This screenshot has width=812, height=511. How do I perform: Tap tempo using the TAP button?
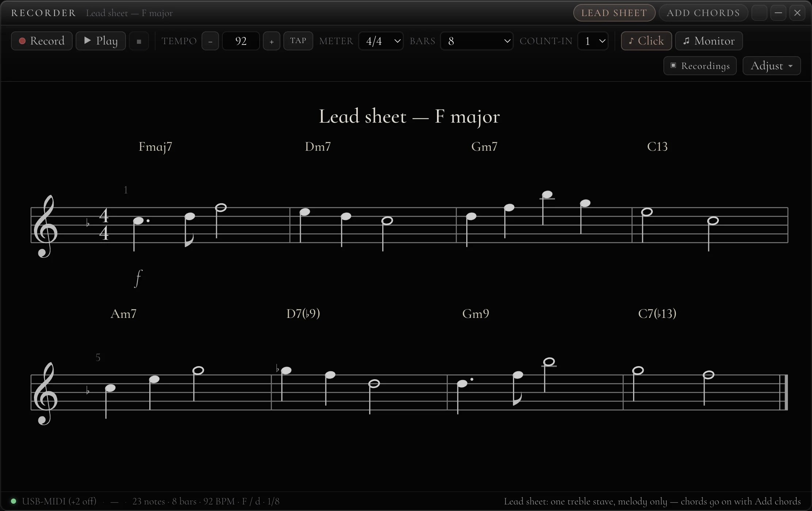pyautogui.click(x=298, y=41)
